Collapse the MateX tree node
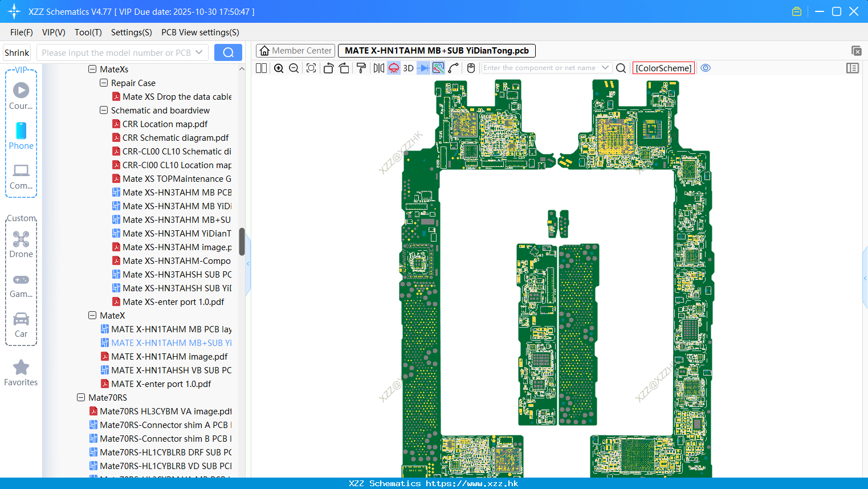 coord(92,315)
